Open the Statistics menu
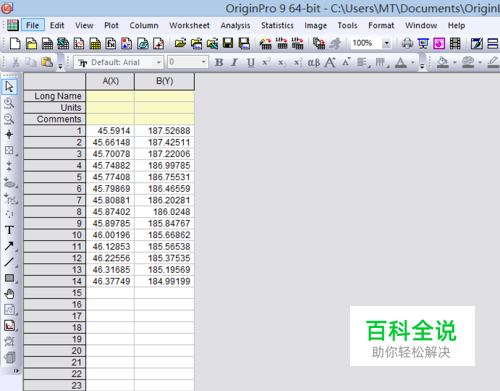Viewport: 500px width, 391px height. click(x=277, y=25)
